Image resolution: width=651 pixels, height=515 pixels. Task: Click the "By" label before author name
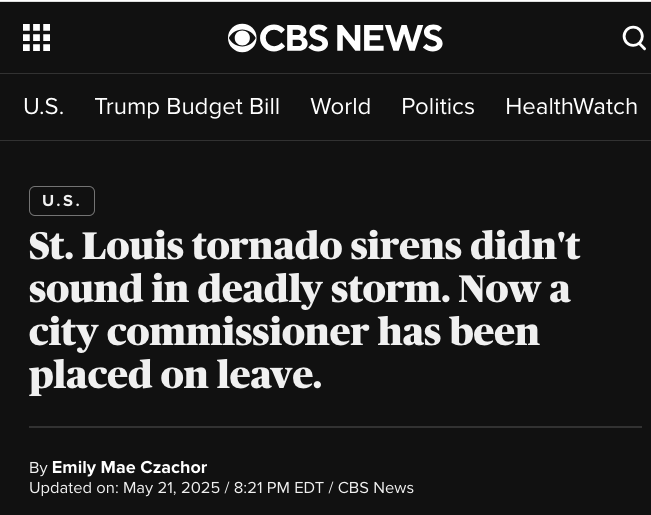point(38,467)
